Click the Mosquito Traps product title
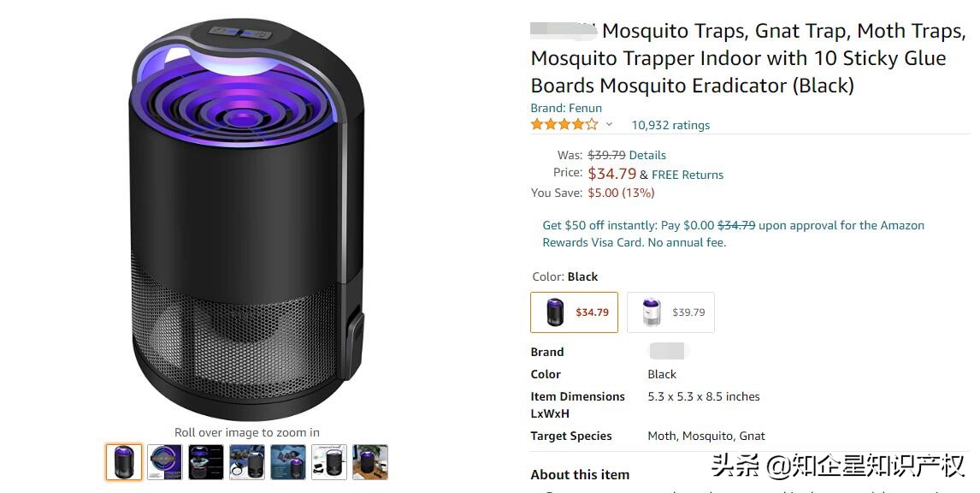The image size is (980, 493). (x=748, y=58)
